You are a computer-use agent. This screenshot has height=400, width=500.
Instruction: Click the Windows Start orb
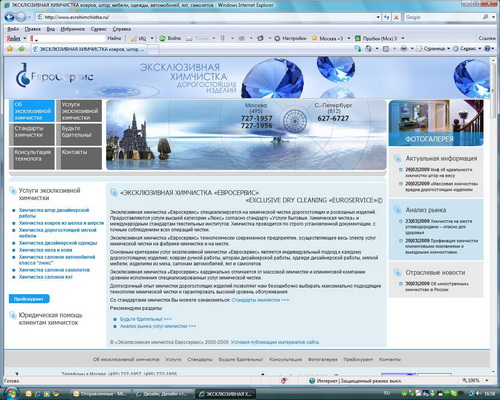click(11, 393)
